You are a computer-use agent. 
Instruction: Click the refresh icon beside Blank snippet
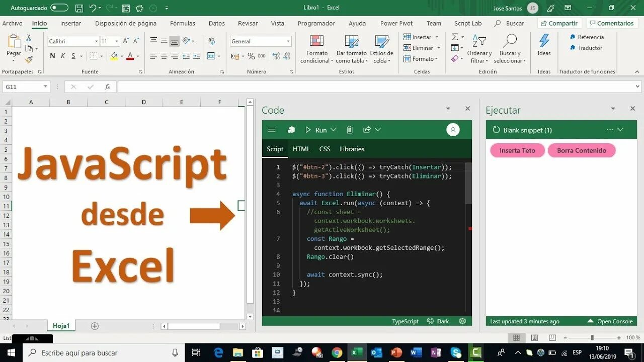(496, 130)
